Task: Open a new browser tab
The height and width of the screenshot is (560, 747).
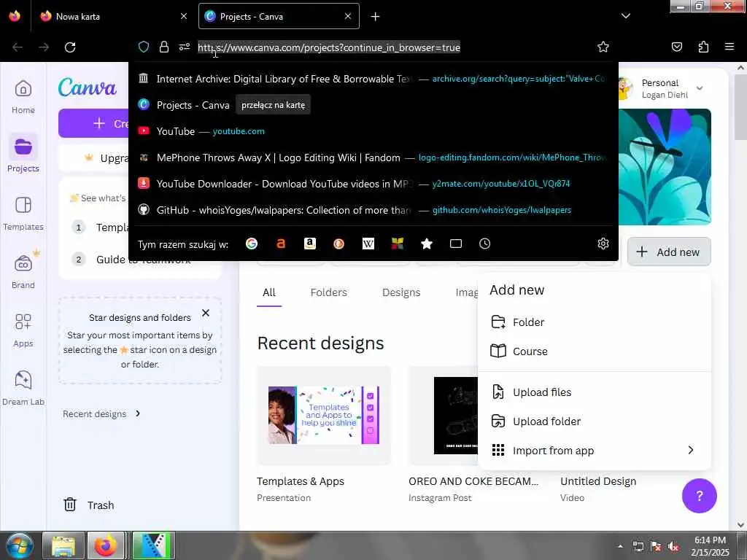Action: coord(375,17)
